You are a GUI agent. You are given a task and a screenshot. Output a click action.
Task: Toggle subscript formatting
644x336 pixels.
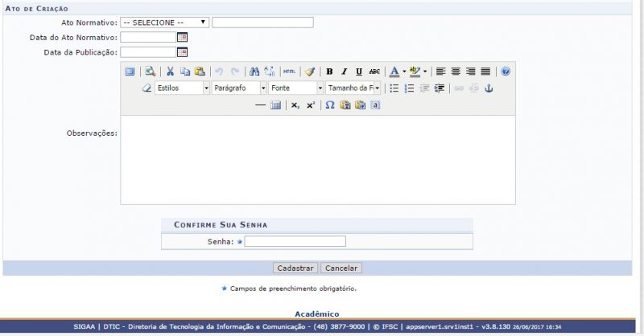point(295,105)
